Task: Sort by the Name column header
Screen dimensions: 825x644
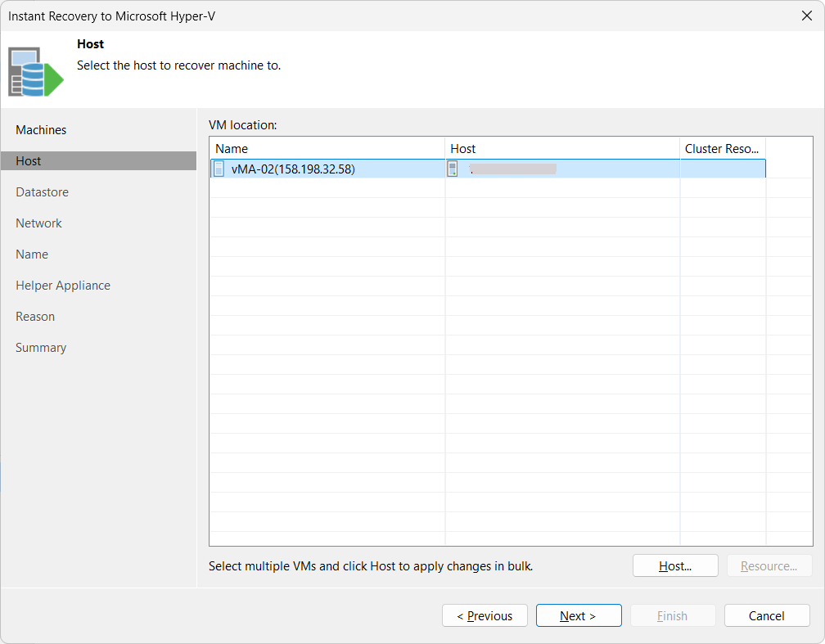Action: point(327,149)
